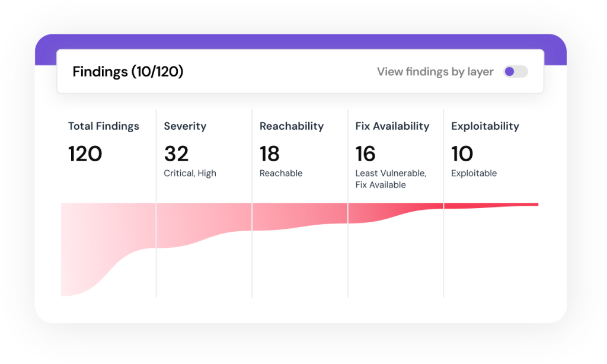607x364 pixels.
Task: Select the Total Findings column heading
Action: point(104,126)
